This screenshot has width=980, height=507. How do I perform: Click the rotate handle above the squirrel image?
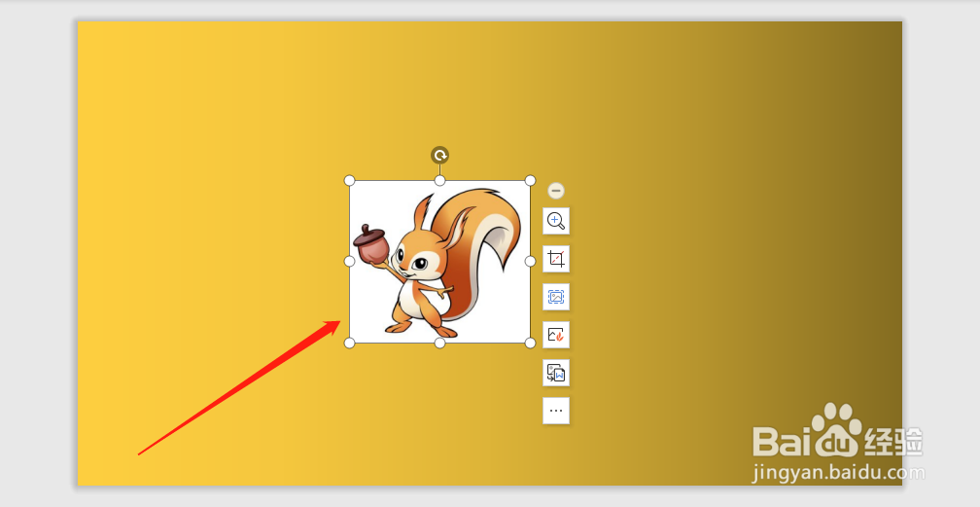point(440,155)
